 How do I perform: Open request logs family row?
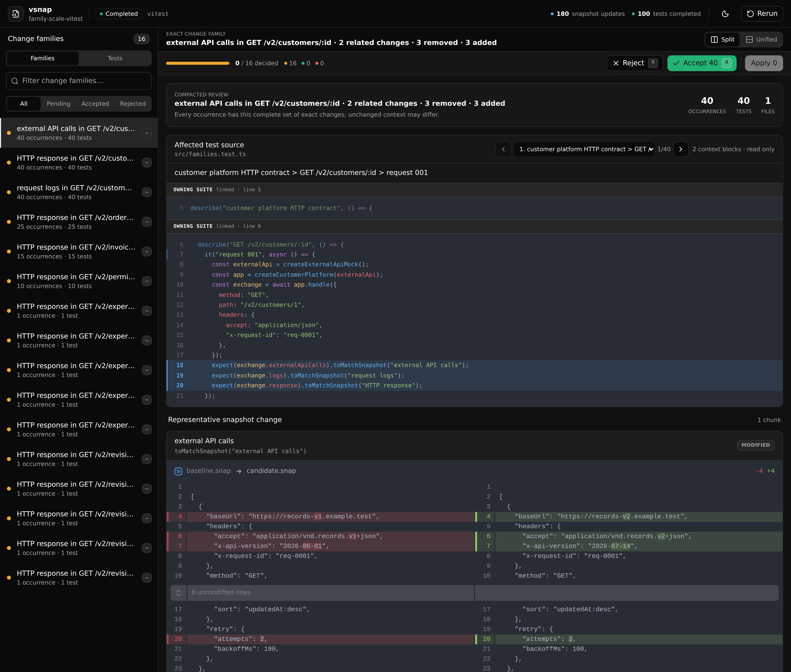[x=79, y=192]
